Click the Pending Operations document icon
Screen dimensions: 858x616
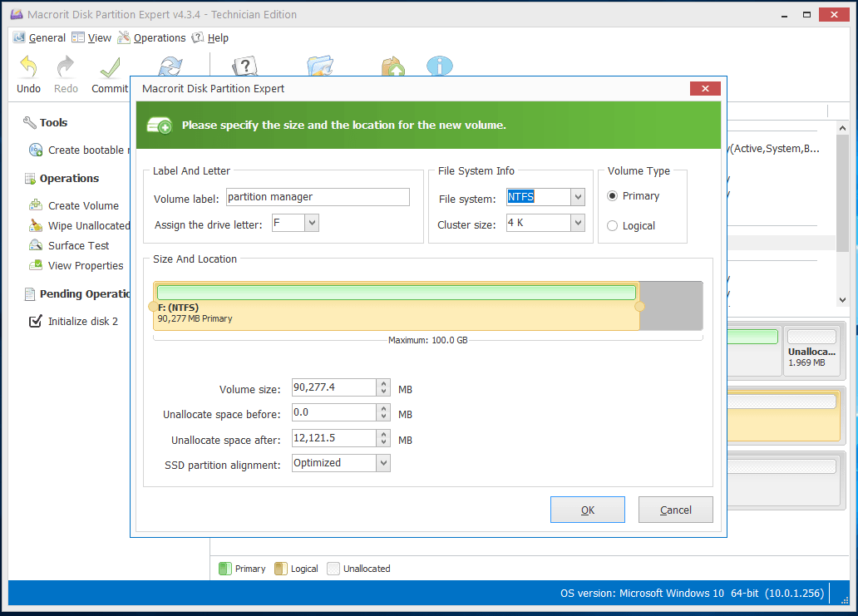pos(30,294)
